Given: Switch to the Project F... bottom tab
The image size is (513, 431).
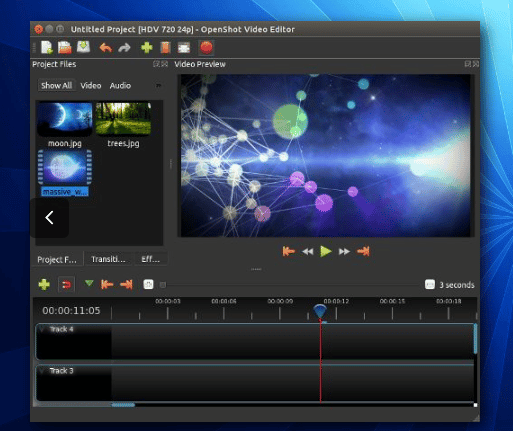Looking at the screenshot, I should 57,259.
